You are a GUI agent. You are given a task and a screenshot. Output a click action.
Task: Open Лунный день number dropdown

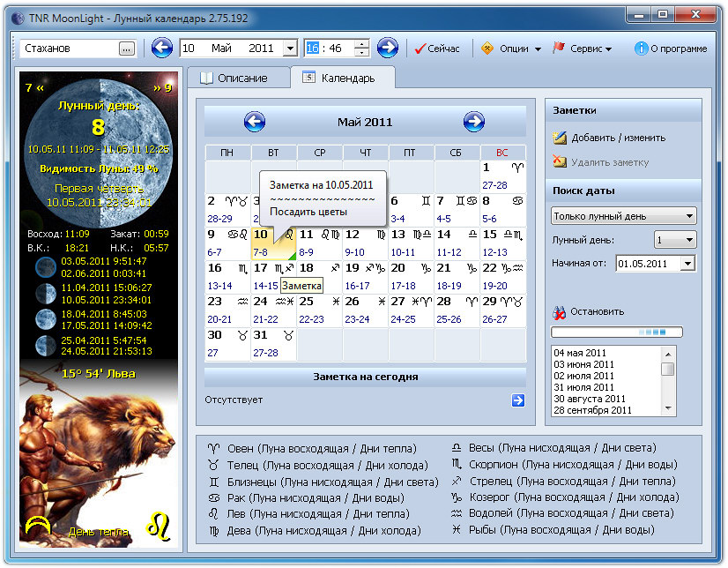point(675,240)
